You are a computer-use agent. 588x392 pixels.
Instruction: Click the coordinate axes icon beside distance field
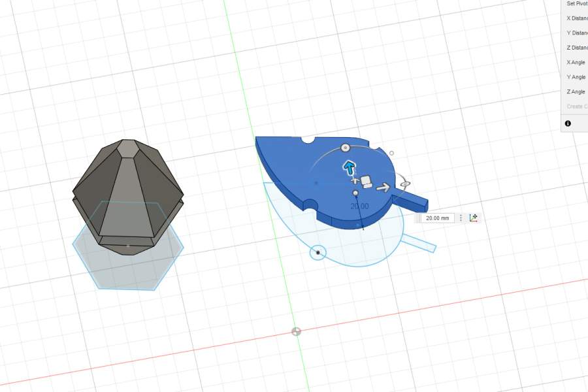[x=474, y=218]
